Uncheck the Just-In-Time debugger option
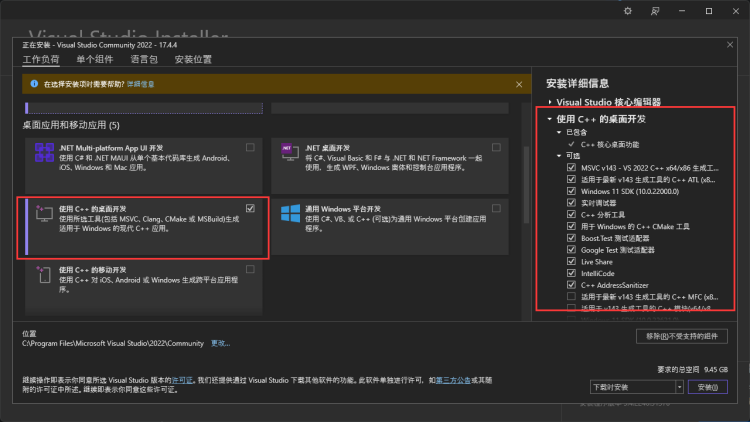 (571, 203)
